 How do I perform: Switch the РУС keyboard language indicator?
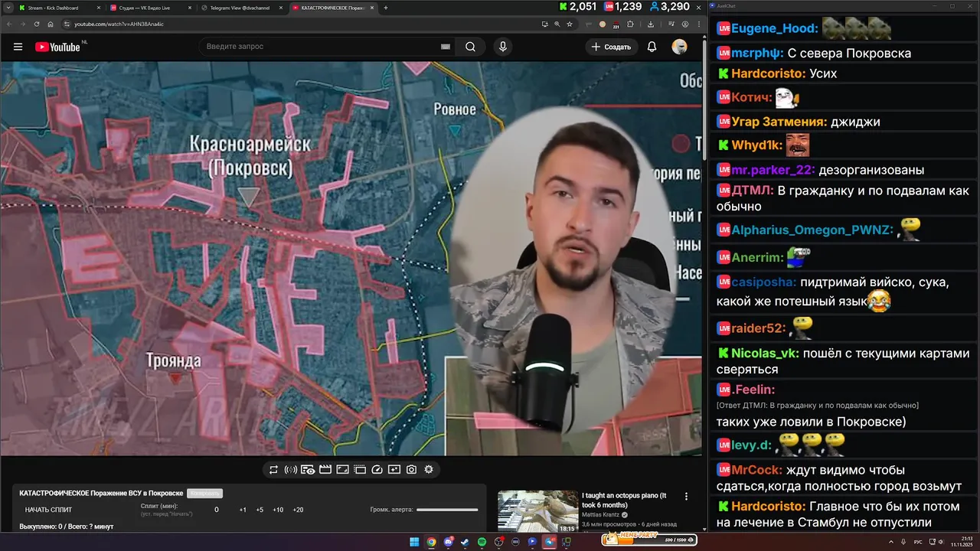(x=918, y=542)
